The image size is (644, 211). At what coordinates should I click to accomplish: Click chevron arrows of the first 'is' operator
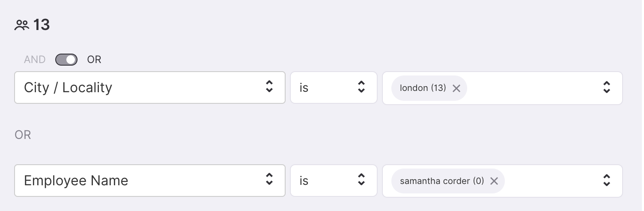361,87
